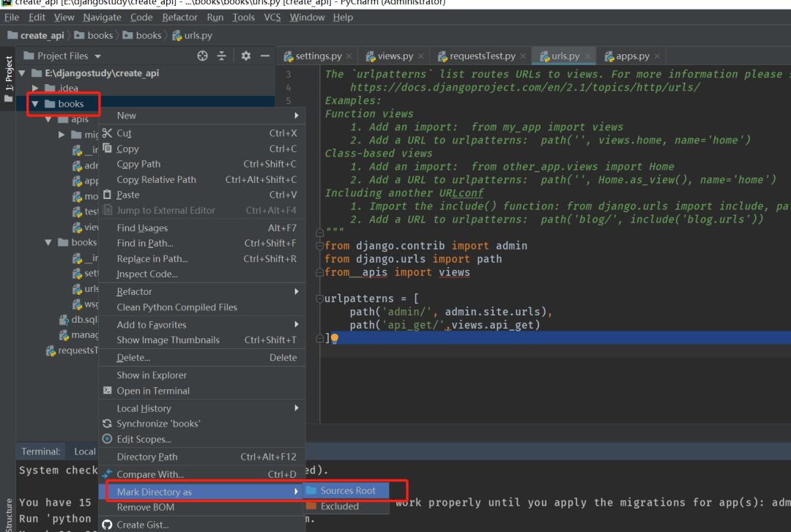Click line number 3 in editor gutter

coord(288,75)
